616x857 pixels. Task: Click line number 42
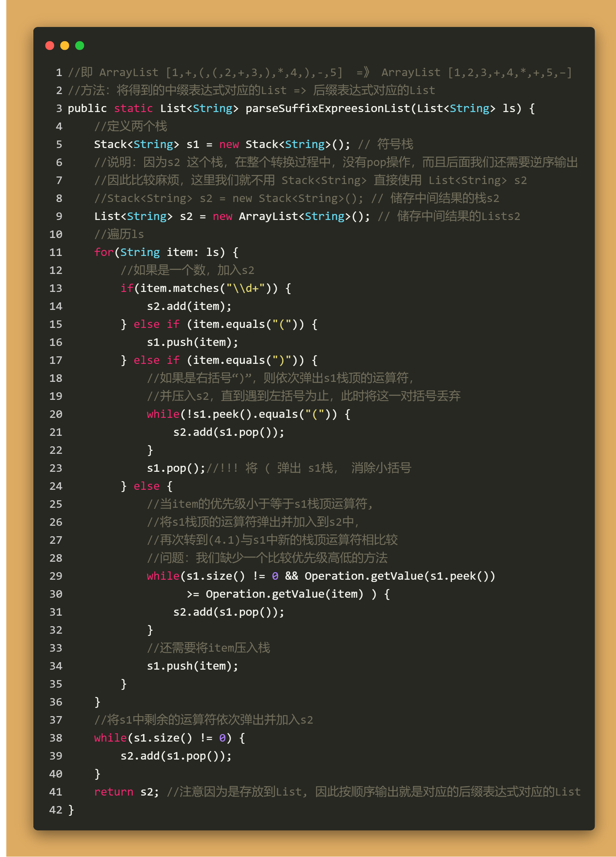click(56, 810)
